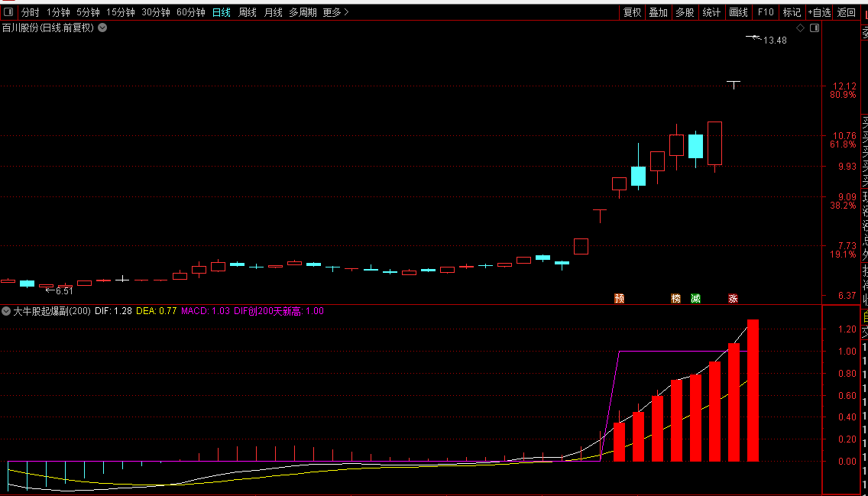Viewport: 868px width, 496px height.
Task: Click the 百川股份(日线 前复权) chart title
Action: pos(49,28)
